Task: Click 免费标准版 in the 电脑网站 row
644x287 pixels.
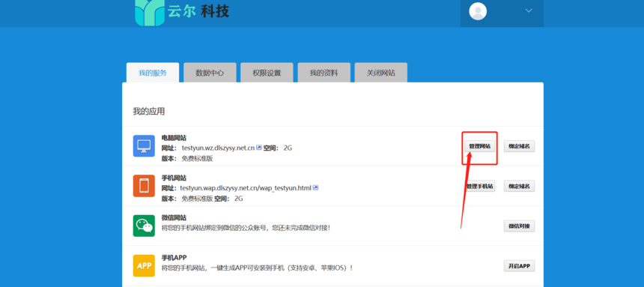Action: click(x=197, y=158)
